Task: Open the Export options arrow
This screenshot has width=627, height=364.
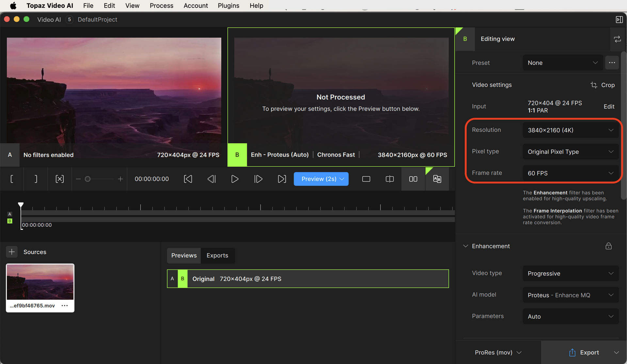Action: coord(616,353)
